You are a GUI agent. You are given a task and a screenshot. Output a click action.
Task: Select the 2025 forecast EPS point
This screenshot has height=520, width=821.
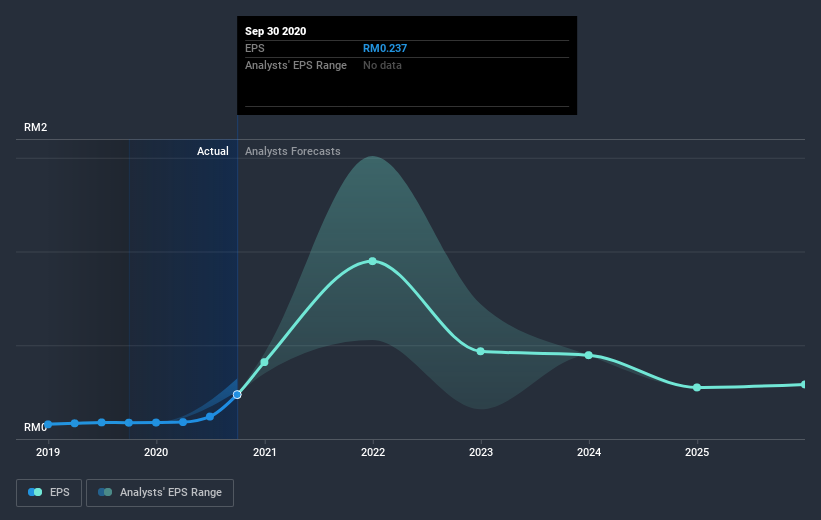tap(697, 388)
